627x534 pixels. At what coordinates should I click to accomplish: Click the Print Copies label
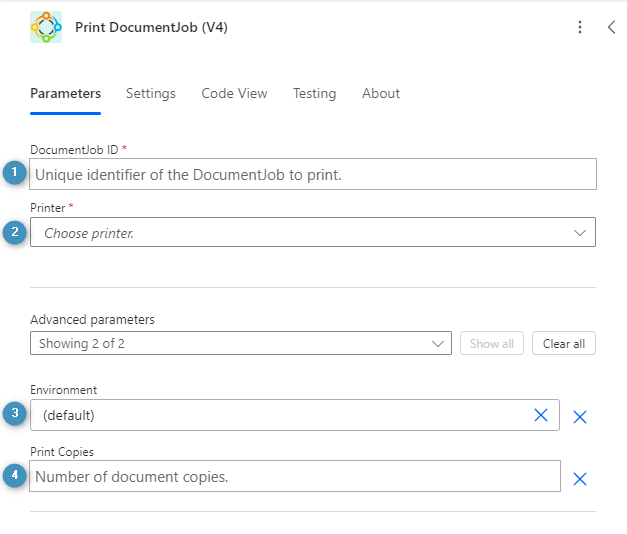(62, 452)
